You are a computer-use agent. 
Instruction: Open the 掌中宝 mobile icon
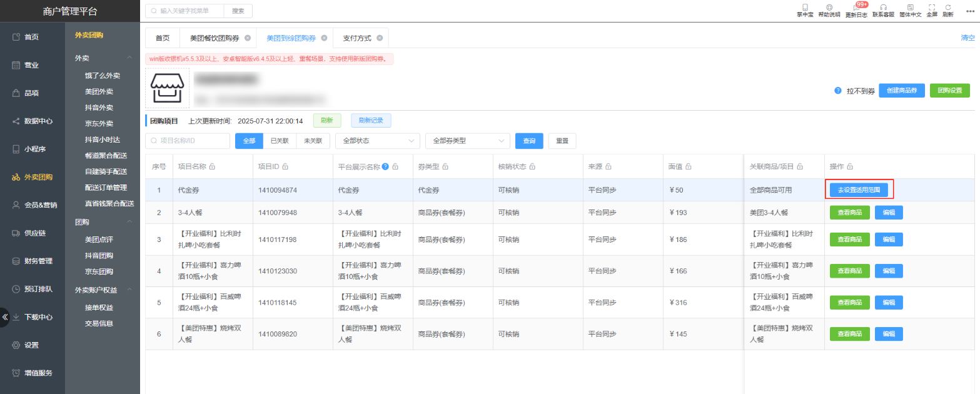click(804, 7)
